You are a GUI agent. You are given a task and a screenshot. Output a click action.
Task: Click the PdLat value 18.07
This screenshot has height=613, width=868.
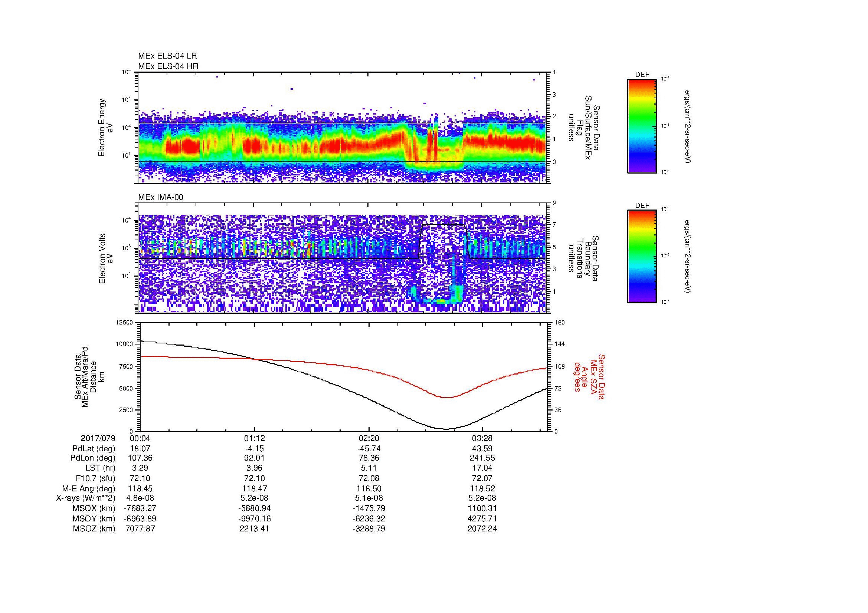[x=140, y=449]
